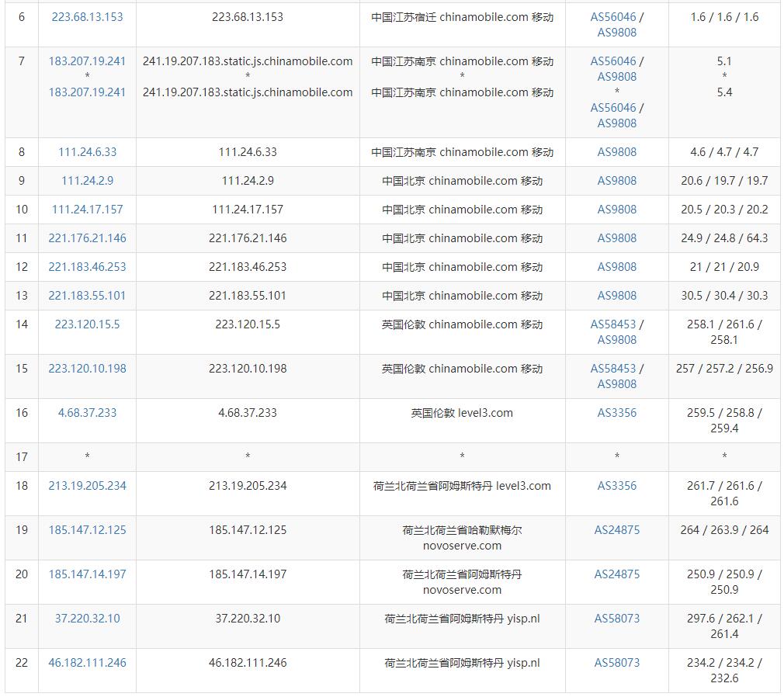Select hostname text 111.24.6.33 in hop 8
Image resolution: width=784 pixels, height=697 pixels.
[x=248, y=152]
